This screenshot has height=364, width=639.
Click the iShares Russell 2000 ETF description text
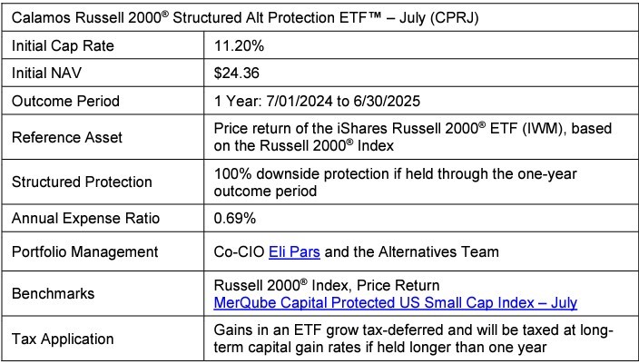[399, 136]
